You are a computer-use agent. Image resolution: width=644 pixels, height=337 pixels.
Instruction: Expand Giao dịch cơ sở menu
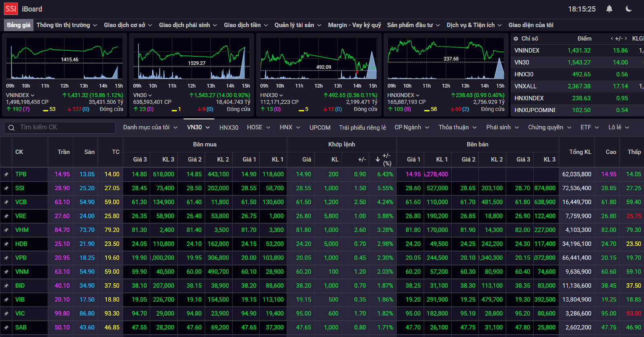[x=128, y=25]
